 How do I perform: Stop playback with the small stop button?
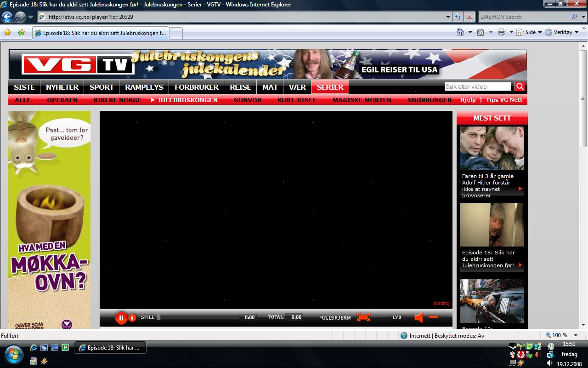pos(132,318)
